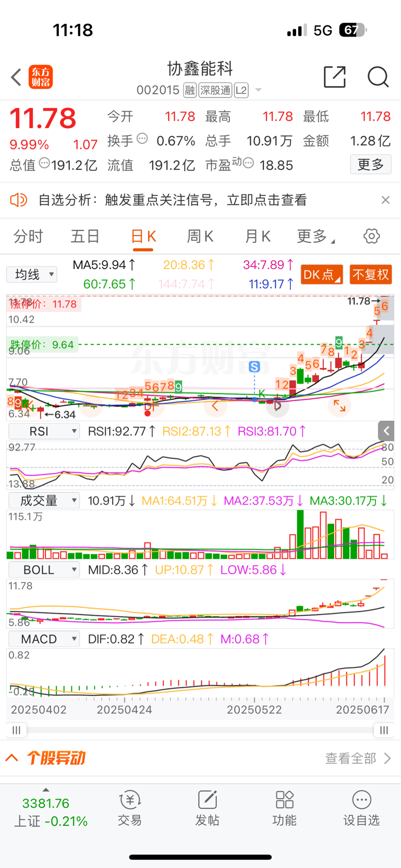Screen dimensions: 401x868
Task: Tap the 5G network status indicator
Action: coord(323,30)
